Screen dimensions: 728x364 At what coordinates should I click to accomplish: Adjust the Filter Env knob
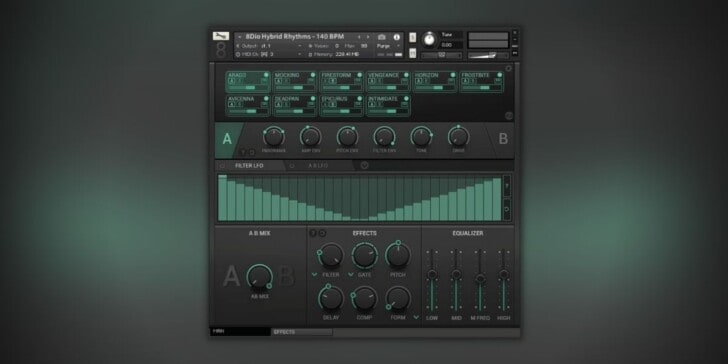tap(384, 137)
